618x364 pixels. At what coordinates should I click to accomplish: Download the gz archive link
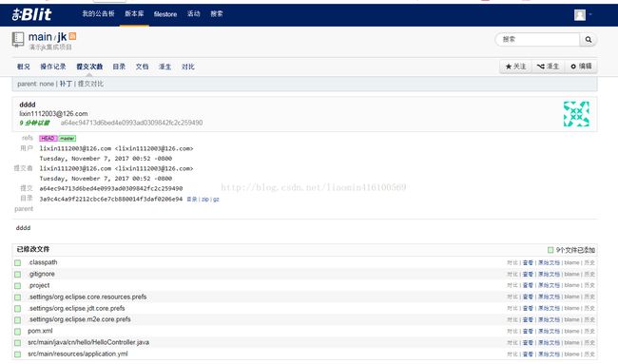[x=216, y=200]
